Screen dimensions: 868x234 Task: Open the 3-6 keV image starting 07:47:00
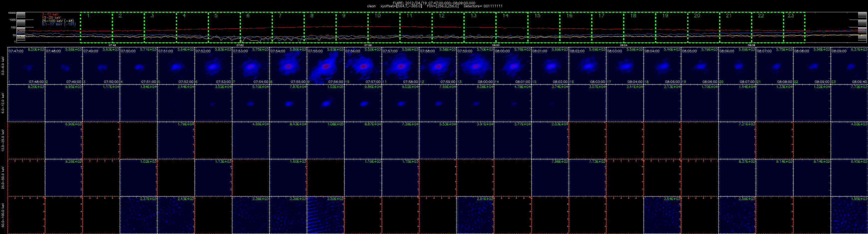[x=26, y=65]
